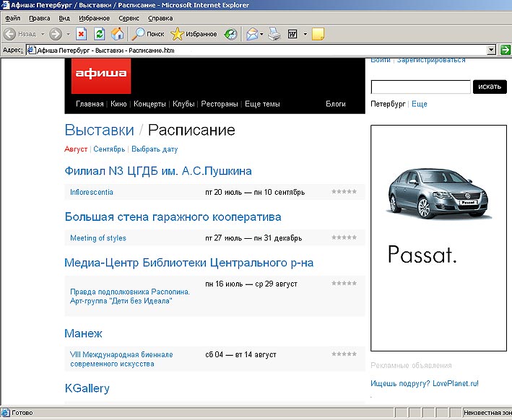
Task: Click the yellow note toolbar icon
Action: 318,34
